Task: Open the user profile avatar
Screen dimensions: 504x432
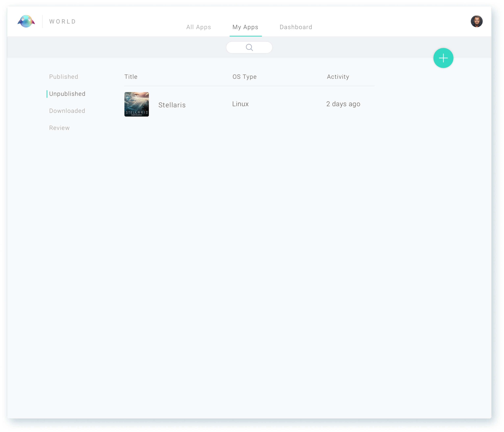Action: [476, 21]
